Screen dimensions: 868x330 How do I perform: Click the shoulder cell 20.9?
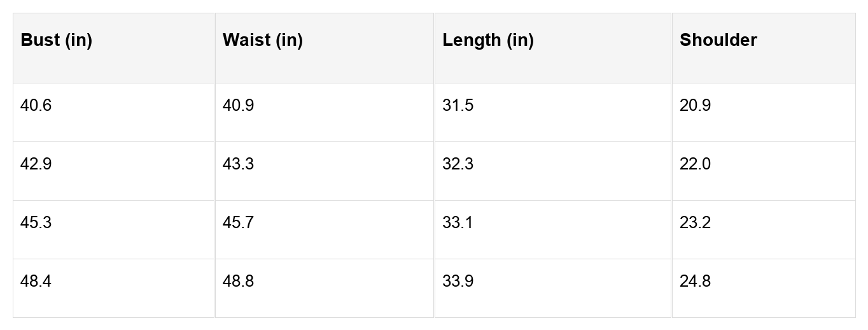(696, 106)
